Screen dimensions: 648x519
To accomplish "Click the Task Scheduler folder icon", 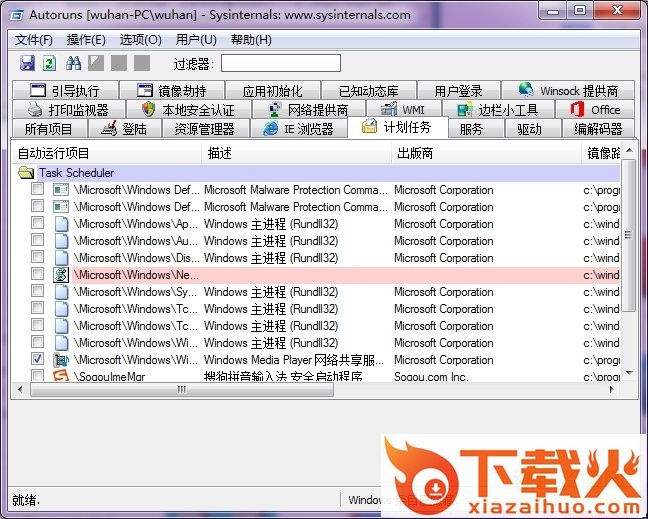I will point(27,173).
